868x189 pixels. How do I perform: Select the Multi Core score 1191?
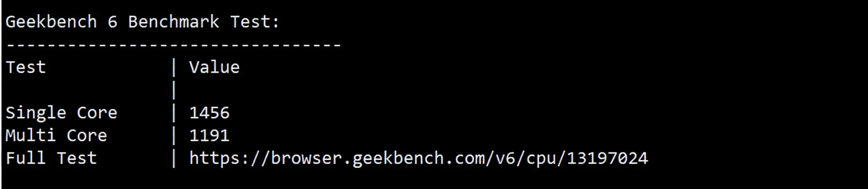click(x=209, y=136)
